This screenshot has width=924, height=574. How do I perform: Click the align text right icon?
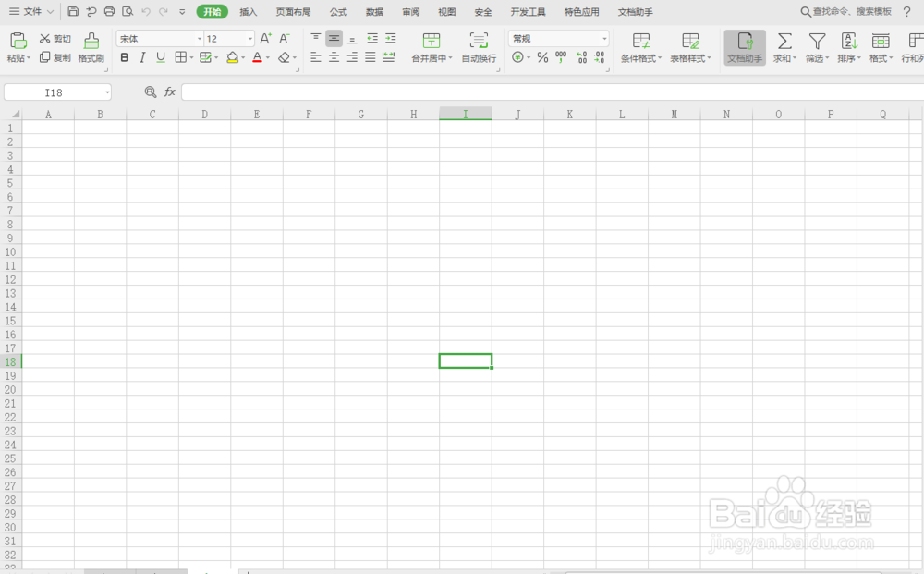[x=352, y=57]
